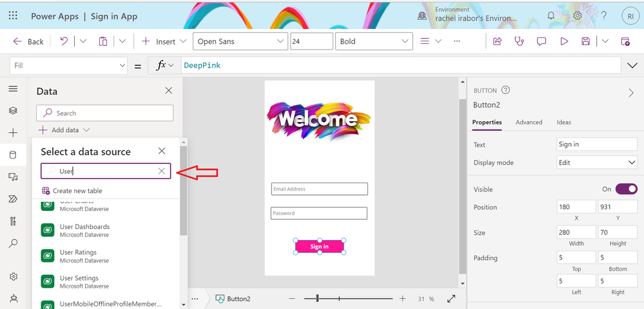Switch to the Advanced tab
Image resolution: width=644 pixels, height=309 pixels.
529,122
